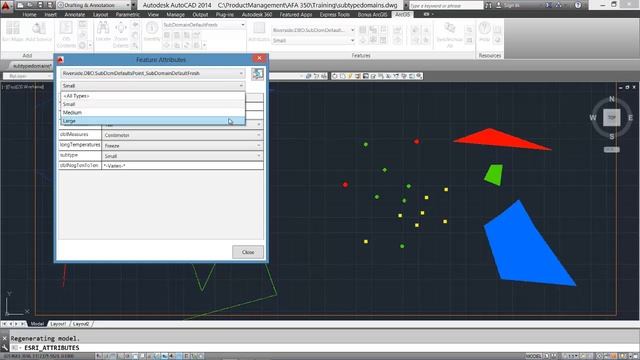
Task: Click the N compass letter on ViewCube
Action: pos(611,99)
